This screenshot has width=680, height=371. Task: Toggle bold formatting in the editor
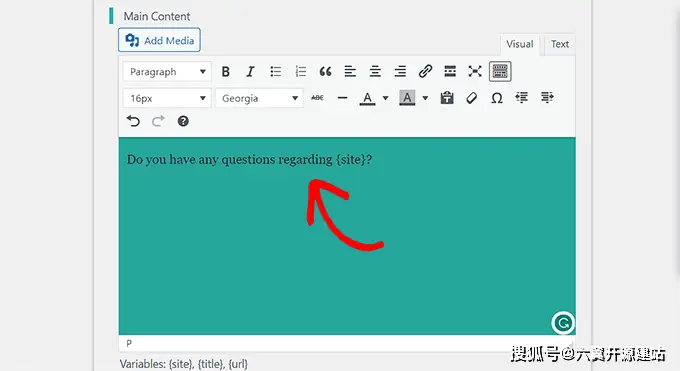(x=226, y=72)
